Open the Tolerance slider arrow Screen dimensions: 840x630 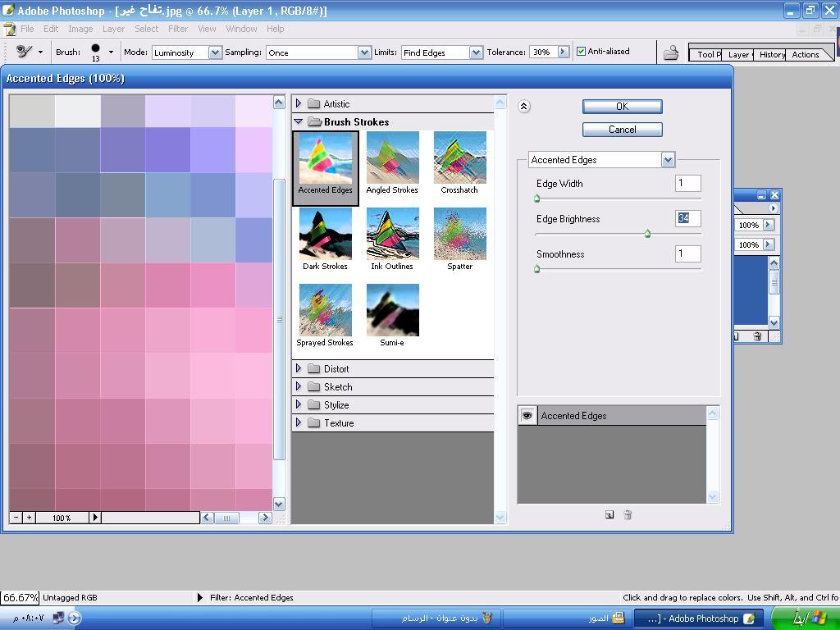(x=563, y=52)
